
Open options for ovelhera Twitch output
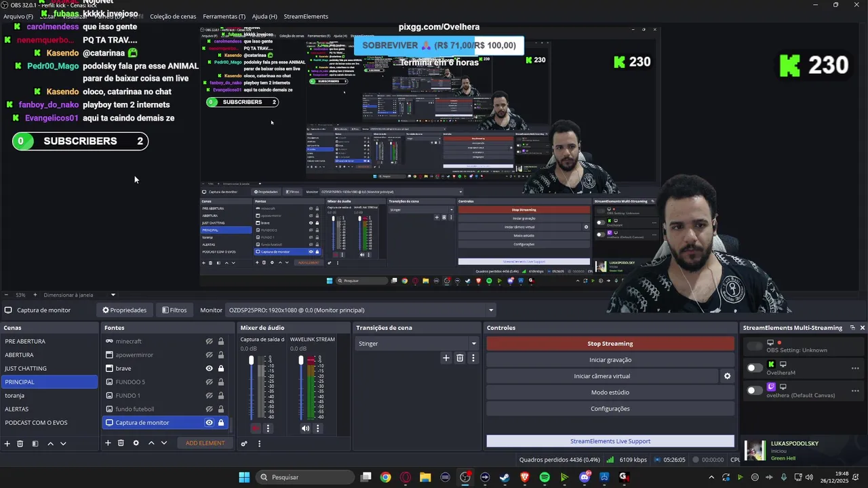tap(855, 390)
